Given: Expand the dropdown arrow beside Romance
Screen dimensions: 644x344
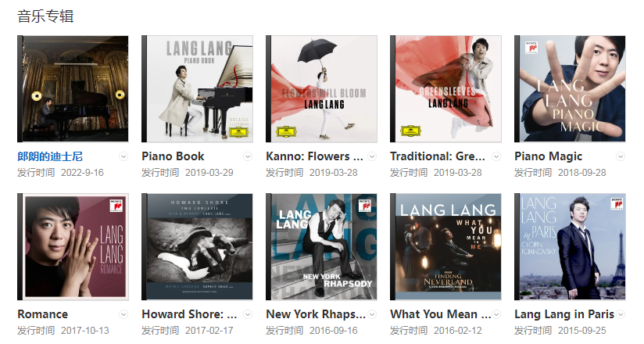Looking at the screenshot, I should 123,314.
